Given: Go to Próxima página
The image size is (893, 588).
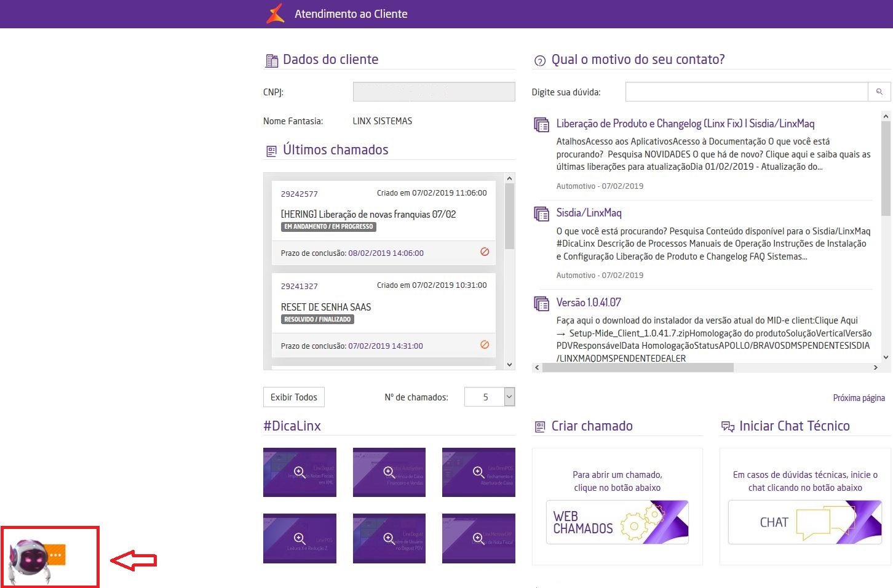Looking at the screenshot, I should 859,398.
